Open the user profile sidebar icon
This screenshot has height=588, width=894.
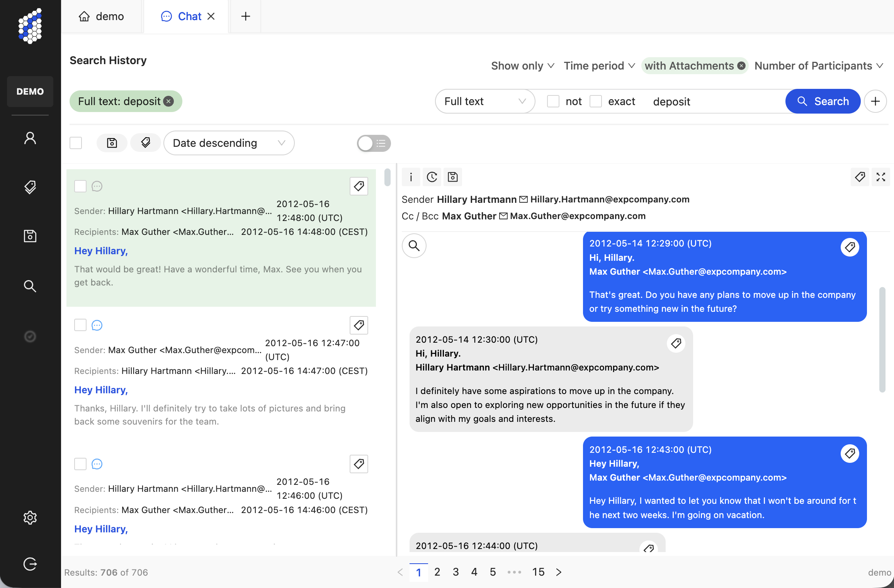[x=30, y=138]
